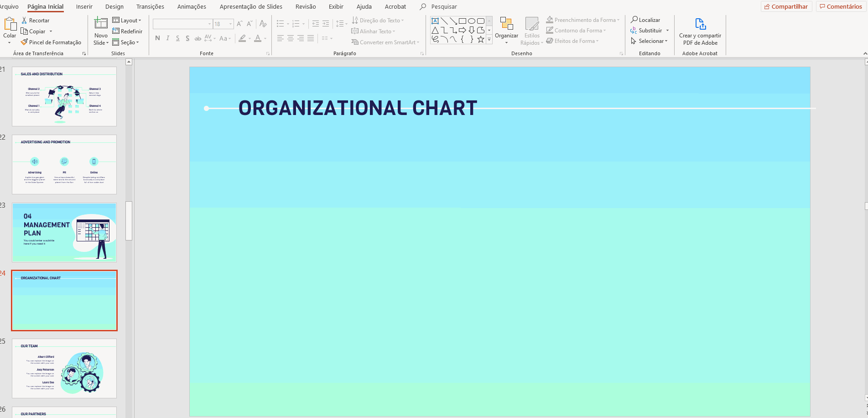Image resolution: width=868 pixels, height=418 pixels.
Task: Align text to the right
Action: [x=301, y=38]
